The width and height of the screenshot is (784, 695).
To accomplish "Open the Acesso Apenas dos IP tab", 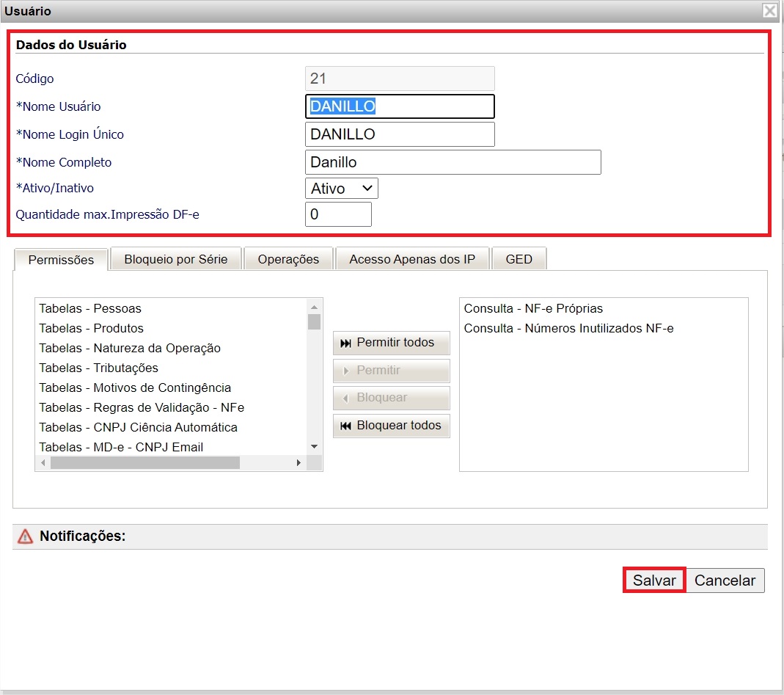I will pyautogui.click(x=412, y=259).
